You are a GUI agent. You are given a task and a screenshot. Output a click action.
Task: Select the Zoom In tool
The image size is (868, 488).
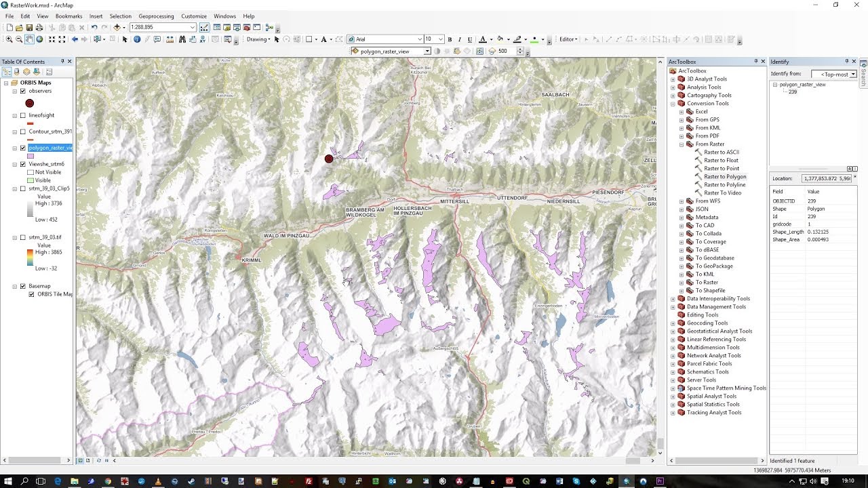(9, 39)
